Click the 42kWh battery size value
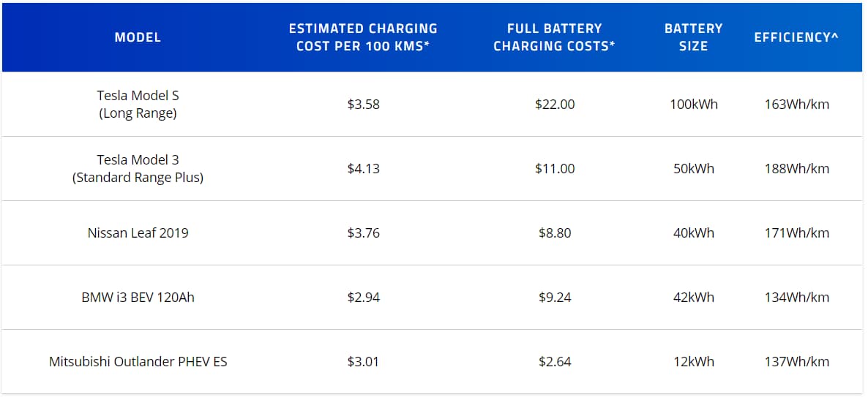 pyautogui.click(x=693, y=298)
